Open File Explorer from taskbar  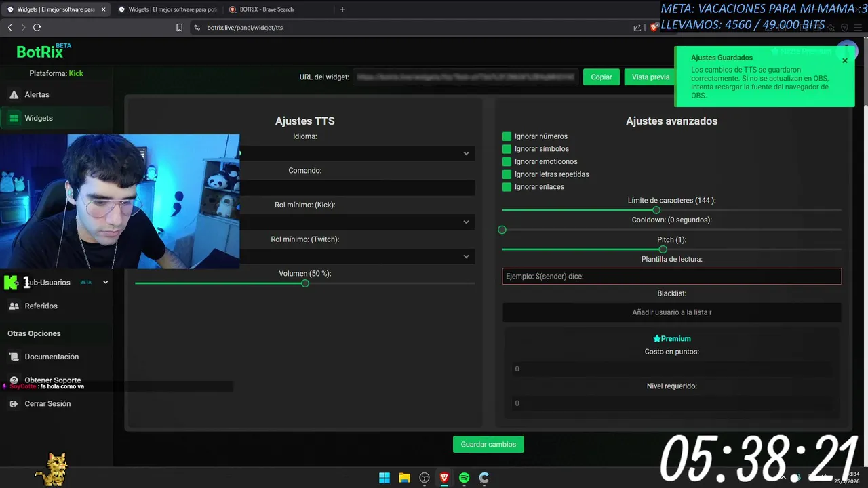(x=404, y=478)
